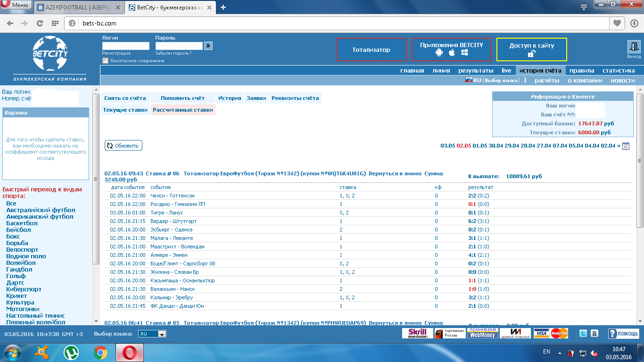Click the Apple app icon
Screen dimensions: 644x362
(x=452, y=53)
